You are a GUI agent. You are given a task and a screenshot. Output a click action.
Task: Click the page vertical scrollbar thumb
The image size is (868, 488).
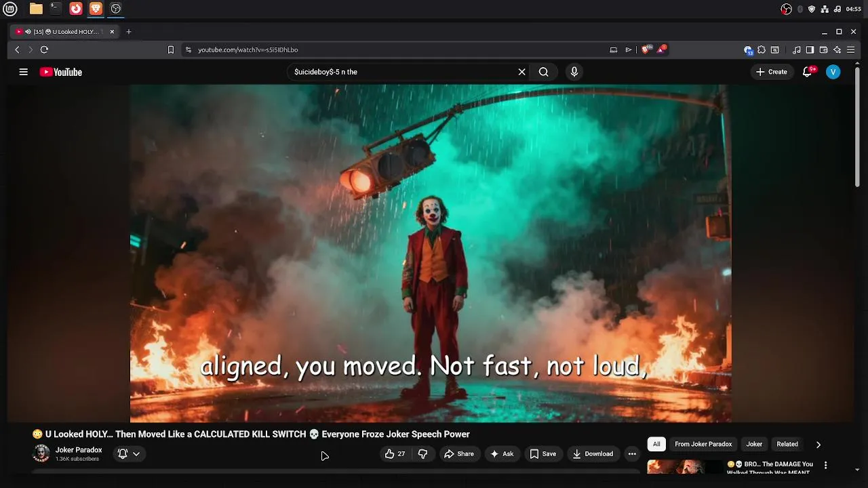[x=857, y=126]
